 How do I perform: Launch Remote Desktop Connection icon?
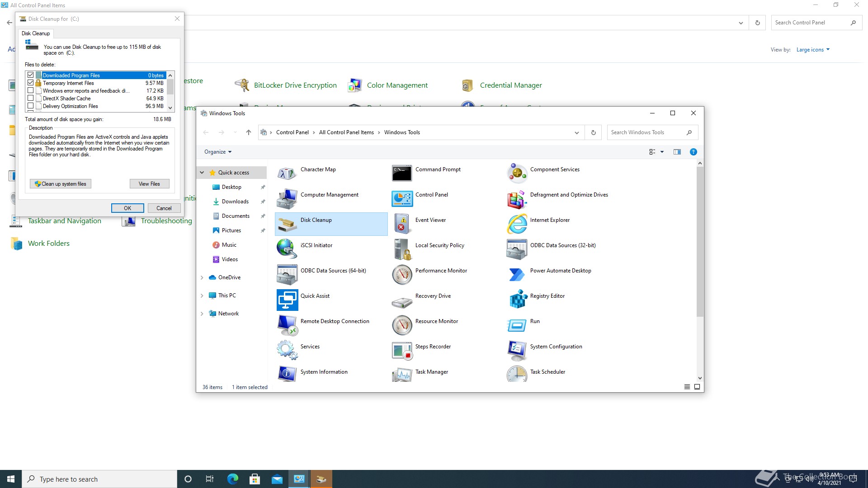287,325
